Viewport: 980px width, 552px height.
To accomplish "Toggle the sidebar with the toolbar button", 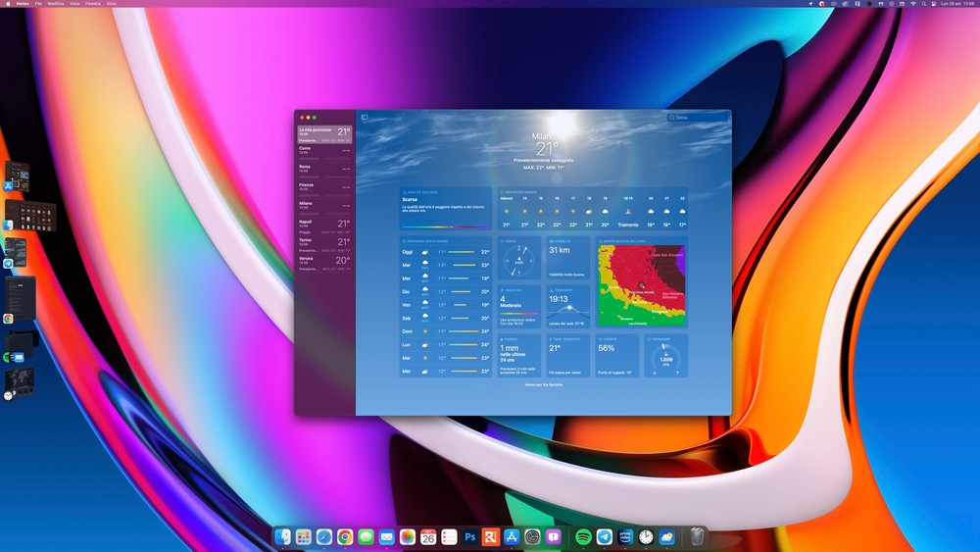I will coord(365,118).
